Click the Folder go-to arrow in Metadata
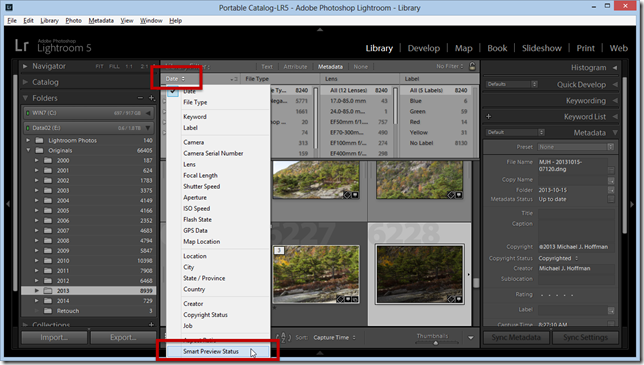The height and width of the screenshot is (365, 644). coord(611,190)
